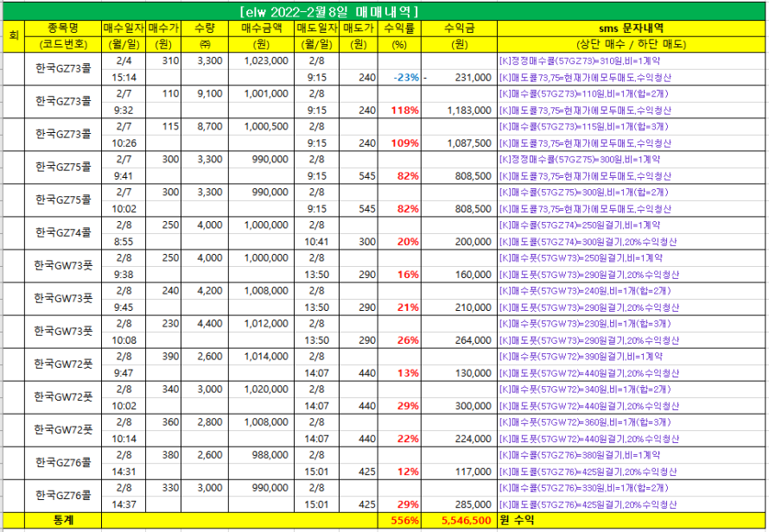Click SMS text '[K]매수풋(57GW72)=390원걸기,비=1계약'
This screenshot has width=769, height=532.
pos(581,357)
